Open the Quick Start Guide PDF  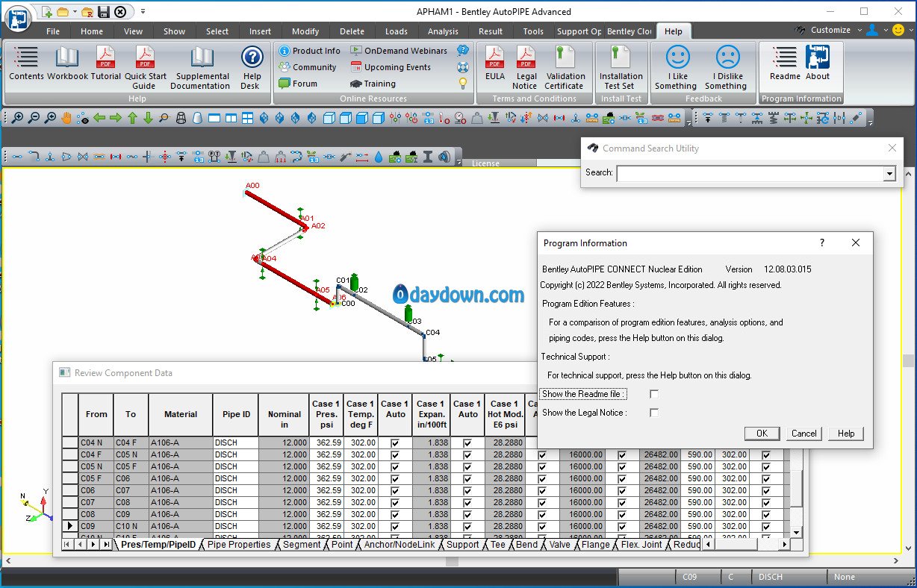(x=145, y=67)
